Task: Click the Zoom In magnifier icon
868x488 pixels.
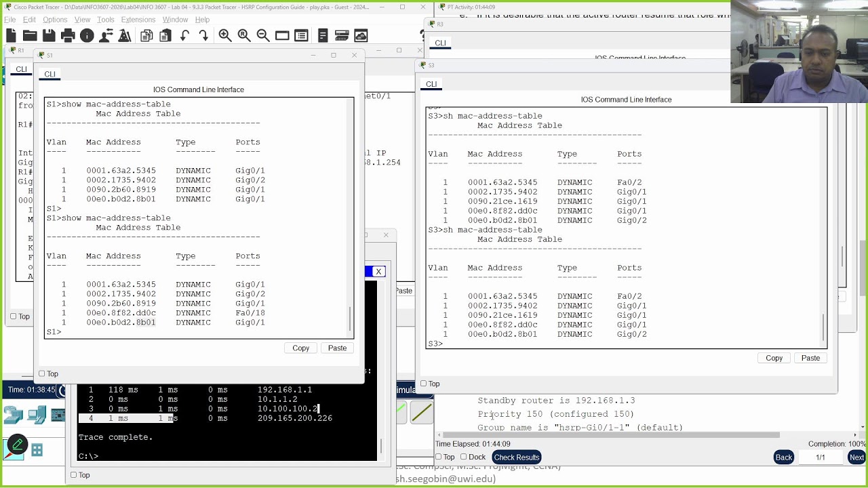Action: (x=225, y=36)
